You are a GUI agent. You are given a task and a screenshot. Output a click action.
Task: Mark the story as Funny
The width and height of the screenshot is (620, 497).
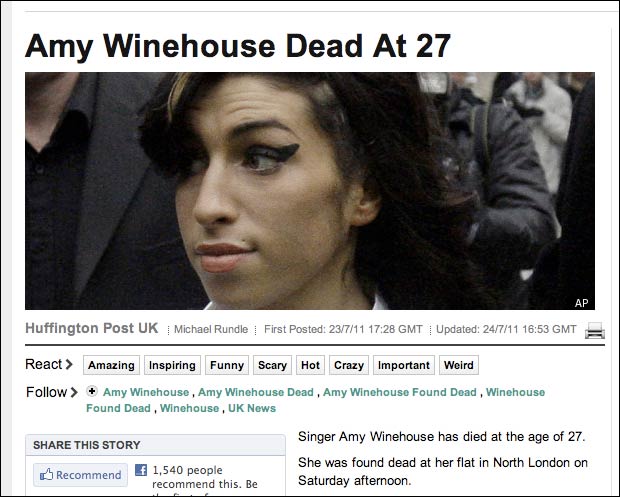click(x=227, y=365)
